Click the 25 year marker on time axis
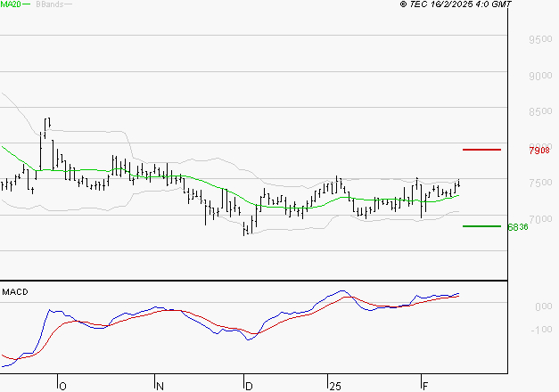This screenshot has width=559, height=392. 335,386
